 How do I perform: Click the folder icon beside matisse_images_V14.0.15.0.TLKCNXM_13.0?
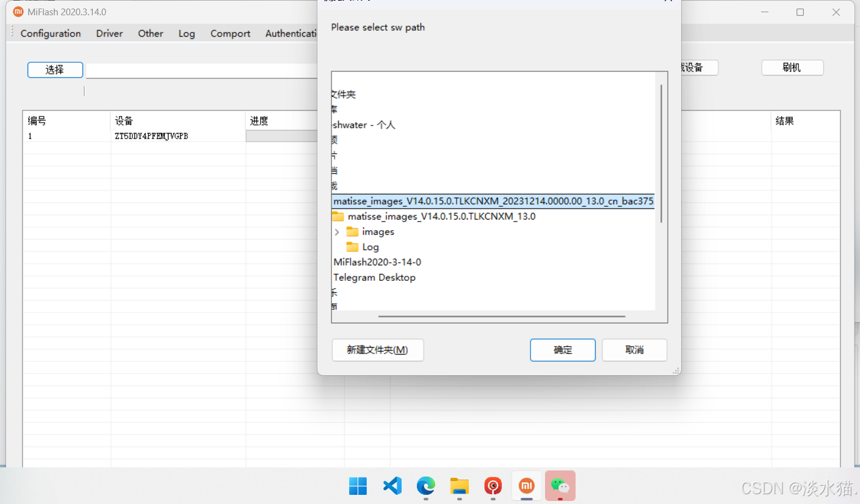(338, 217)
